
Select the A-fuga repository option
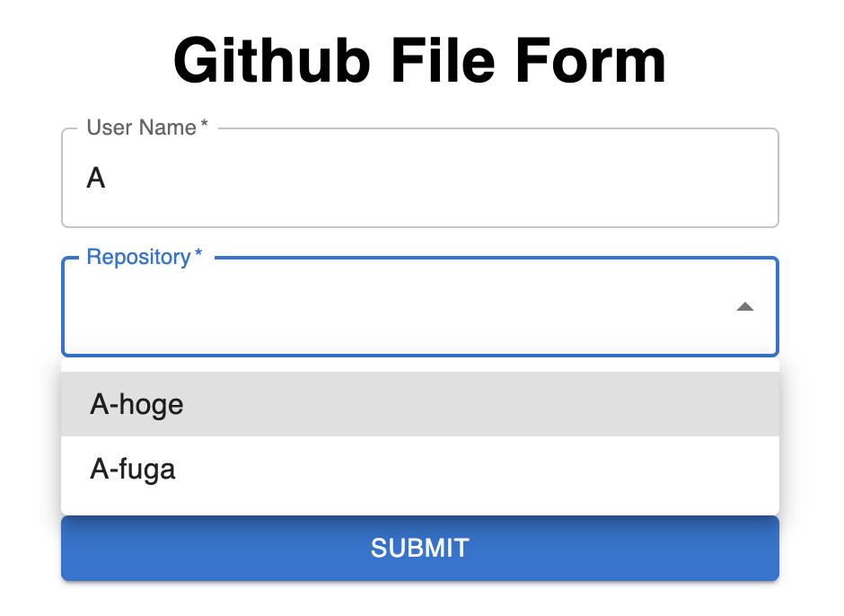coord(132,469)
